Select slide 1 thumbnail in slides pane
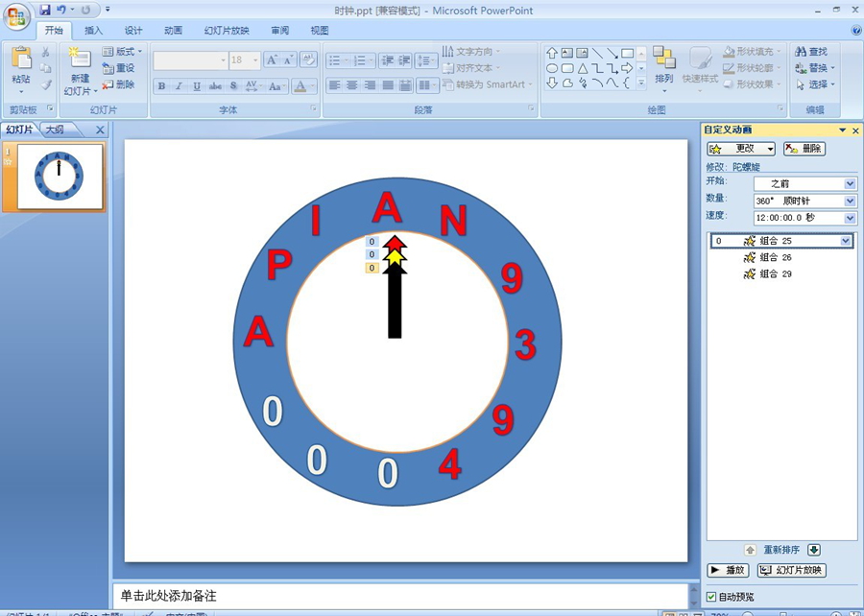This screenshot has width=864, height=616. coord(60,177)
